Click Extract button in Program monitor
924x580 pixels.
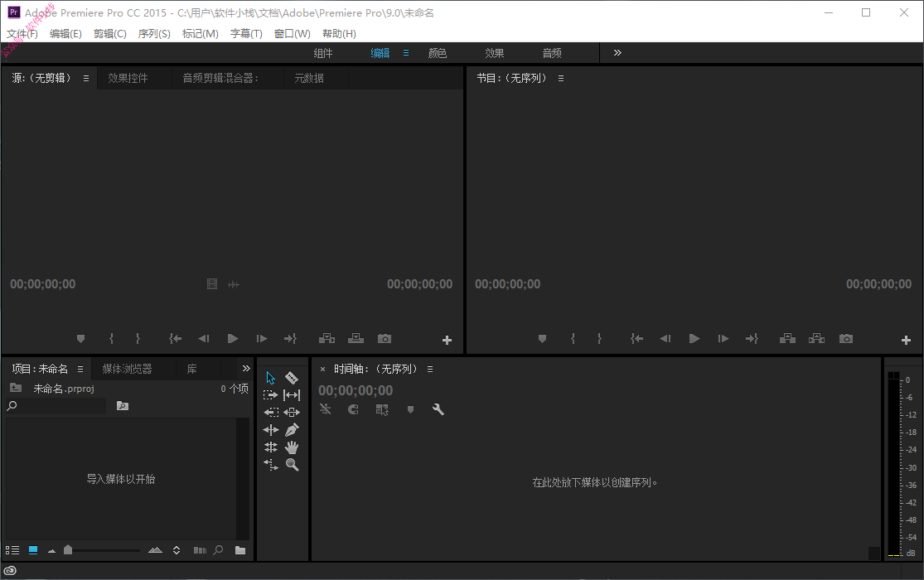817,338
